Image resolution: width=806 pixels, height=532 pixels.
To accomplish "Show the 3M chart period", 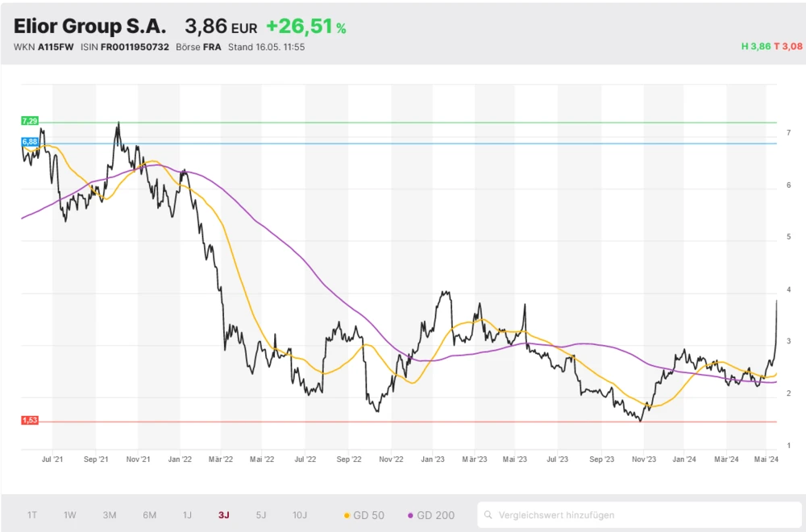I will click(110, 514).
